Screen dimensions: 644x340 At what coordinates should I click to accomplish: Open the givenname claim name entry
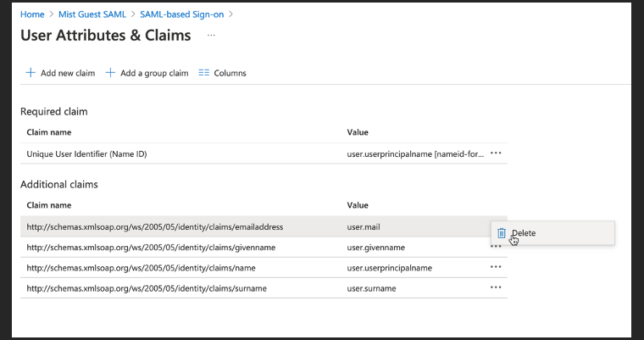click(x=152, y=247)
